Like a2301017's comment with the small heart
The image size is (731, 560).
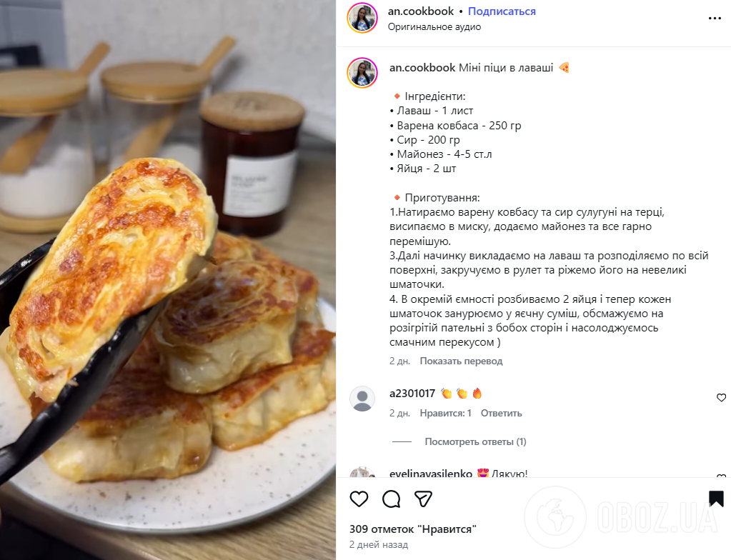721,397
